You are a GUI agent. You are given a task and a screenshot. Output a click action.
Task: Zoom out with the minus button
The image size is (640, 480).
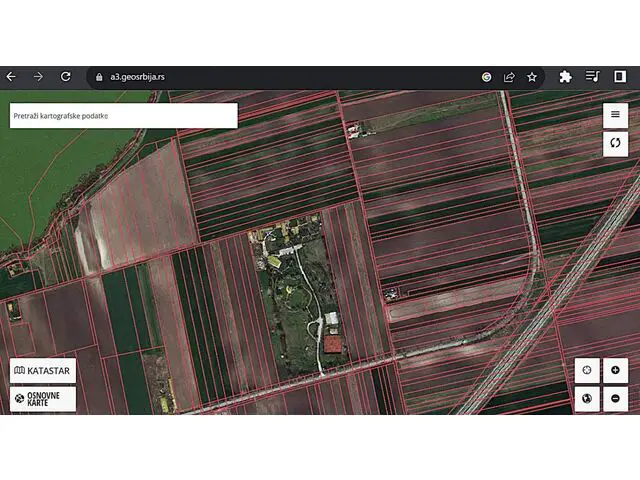(615, 399)
